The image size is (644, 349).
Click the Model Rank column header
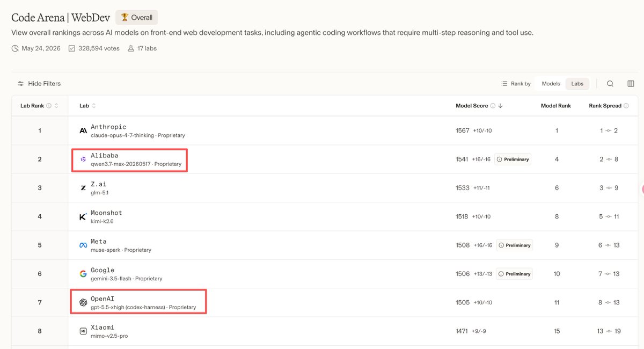click(x=555, y=106)
